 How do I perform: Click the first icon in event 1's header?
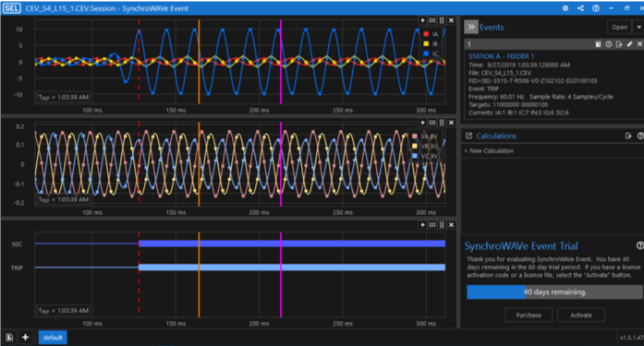pos(598,44)
